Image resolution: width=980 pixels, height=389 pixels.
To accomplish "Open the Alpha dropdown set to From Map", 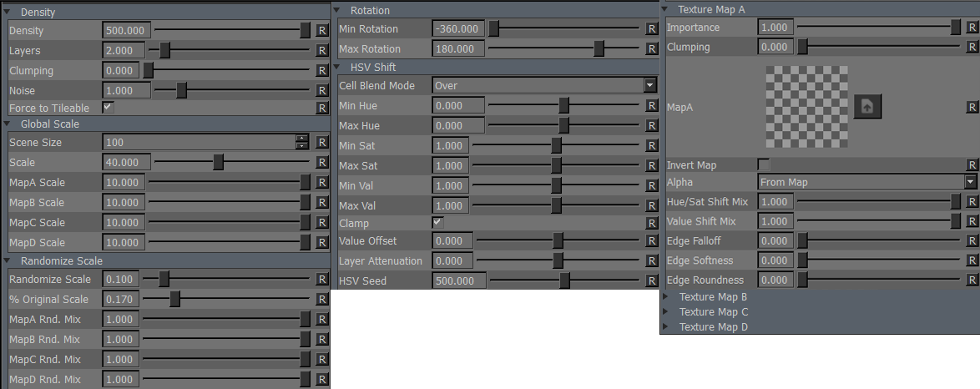I will pos(866,182).
